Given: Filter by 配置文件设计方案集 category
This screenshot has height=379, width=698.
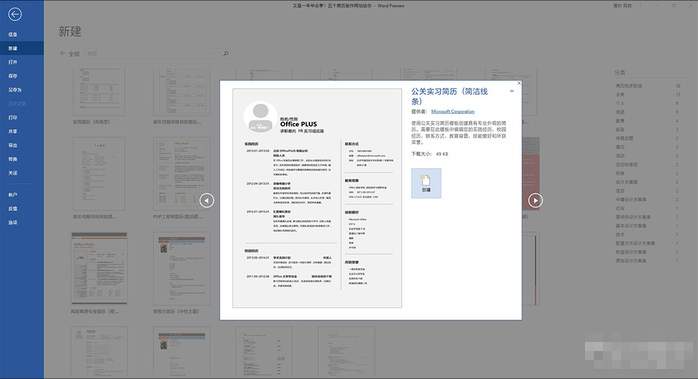Looking at the screenshot, I should 635,243.
